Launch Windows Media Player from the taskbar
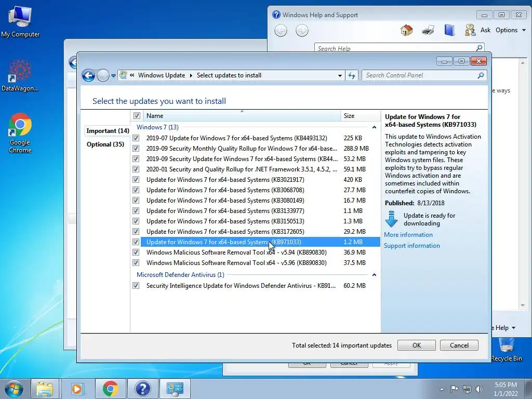 77,389
